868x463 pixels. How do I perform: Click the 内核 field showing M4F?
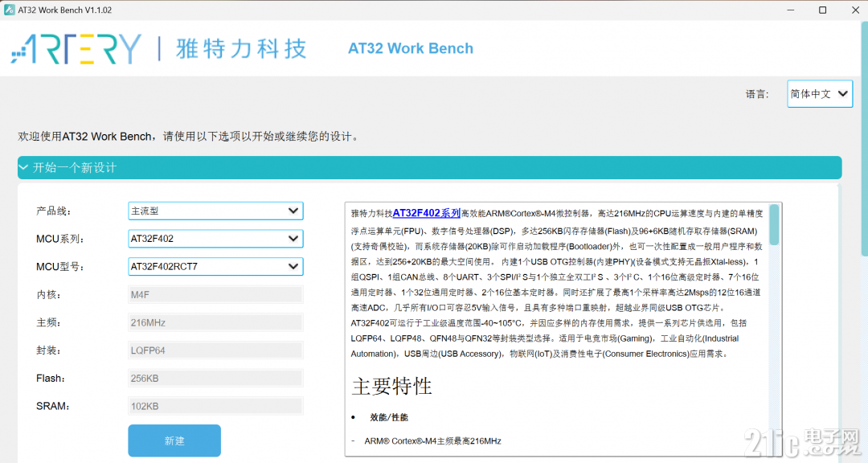[215, 295]
